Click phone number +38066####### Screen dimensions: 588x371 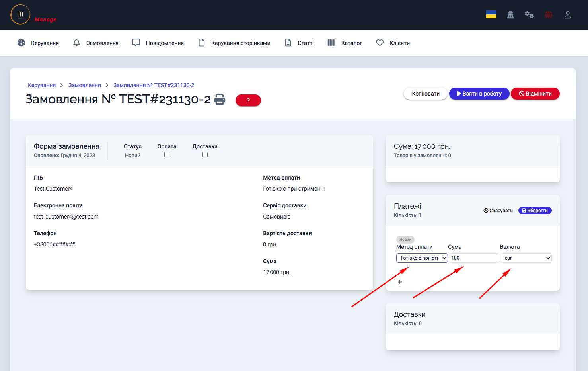click(x=55, y=244)
